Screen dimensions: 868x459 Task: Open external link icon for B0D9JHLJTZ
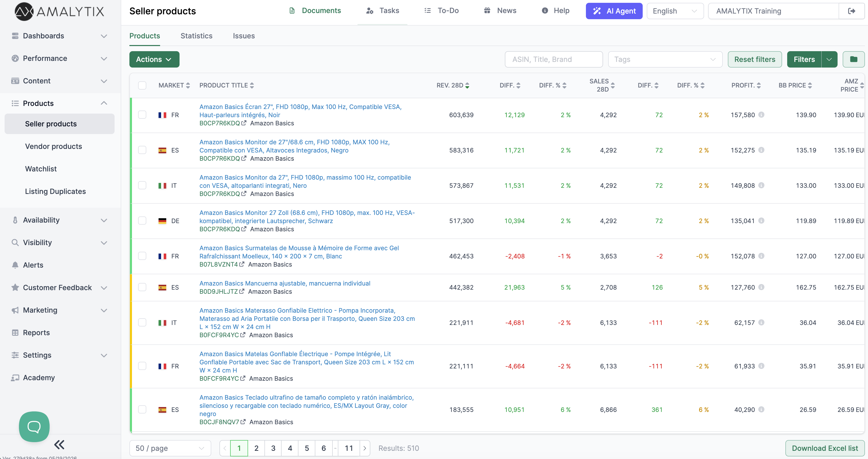(242, 291)
